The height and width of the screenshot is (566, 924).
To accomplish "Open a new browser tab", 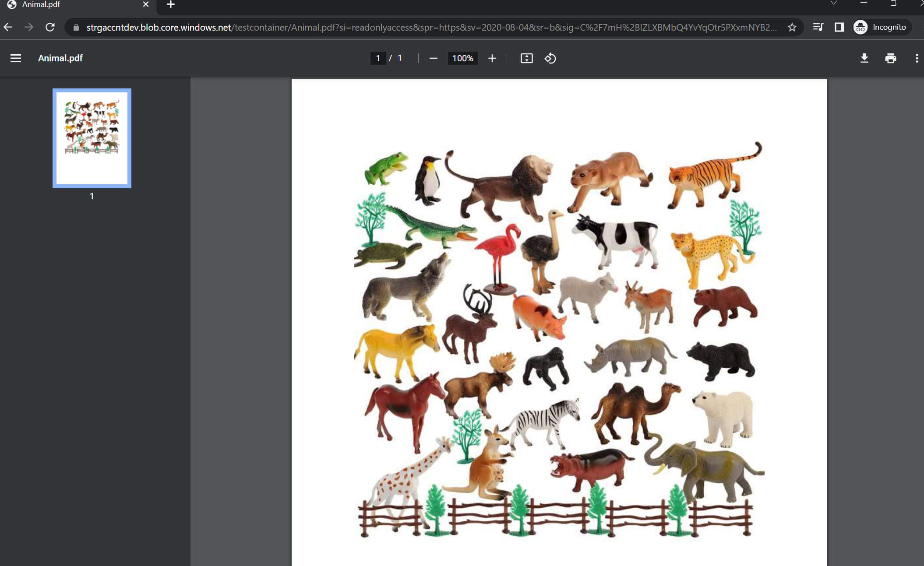I will point(171,4).
